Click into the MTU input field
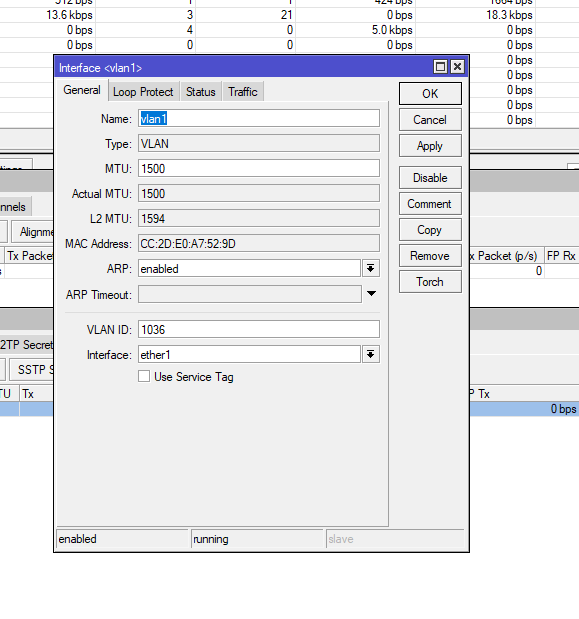Viewport: 579px width, 619px height. point(259,169)
